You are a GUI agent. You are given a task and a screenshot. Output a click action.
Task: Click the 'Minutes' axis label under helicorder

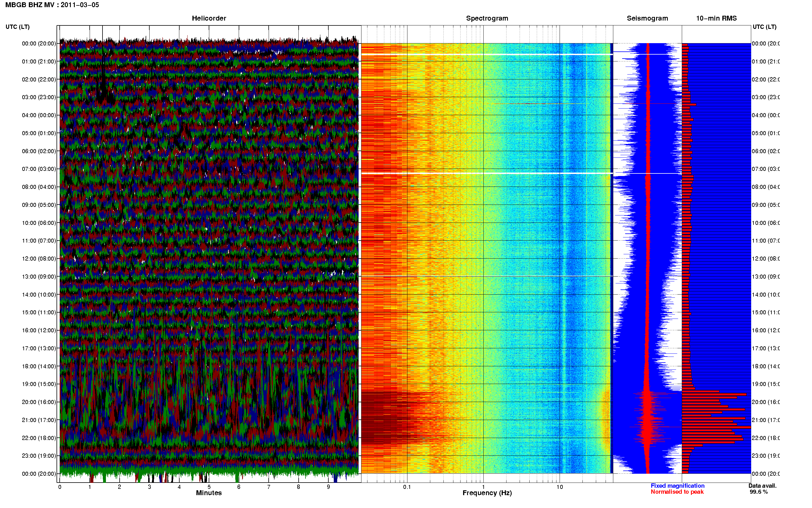pyautogui.click(x=209, y=493)
